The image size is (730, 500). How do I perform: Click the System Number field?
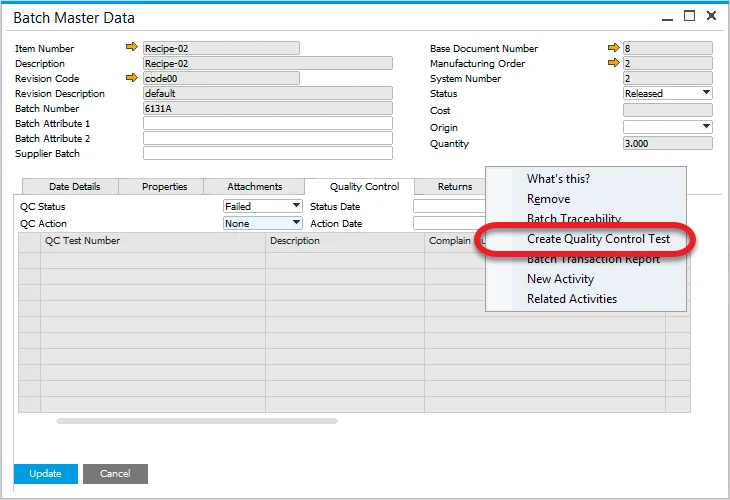668,78
